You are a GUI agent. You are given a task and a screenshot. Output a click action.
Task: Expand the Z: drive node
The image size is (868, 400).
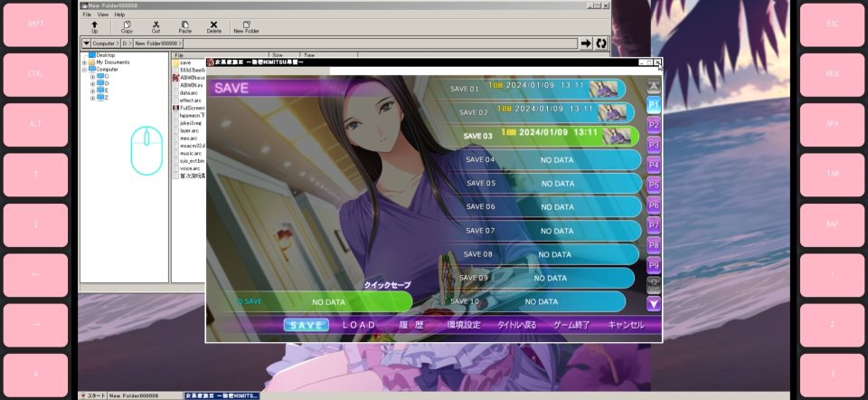92,98
